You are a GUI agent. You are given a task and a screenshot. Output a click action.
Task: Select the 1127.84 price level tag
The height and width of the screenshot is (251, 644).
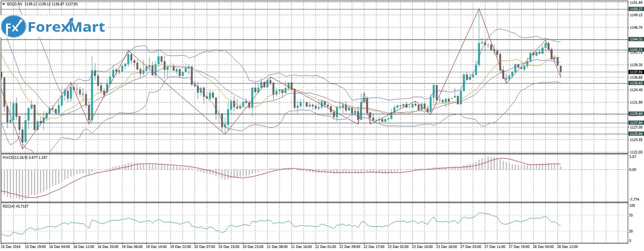[x=635, y=123]
